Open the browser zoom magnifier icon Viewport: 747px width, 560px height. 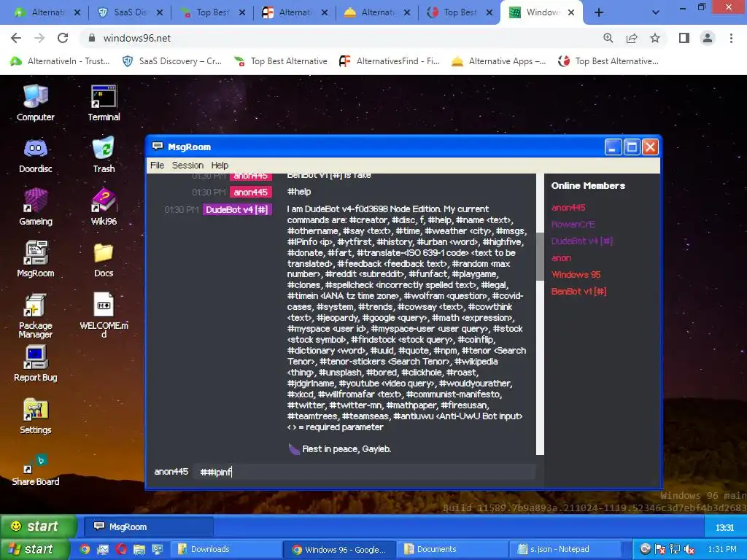point(608,38)
